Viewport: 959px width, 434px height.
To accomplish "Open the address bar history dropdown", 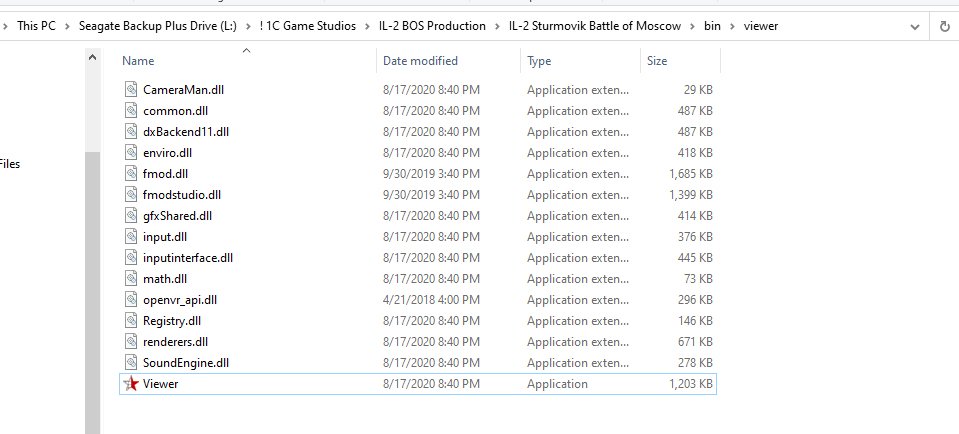I will click(x=915, y=27).
